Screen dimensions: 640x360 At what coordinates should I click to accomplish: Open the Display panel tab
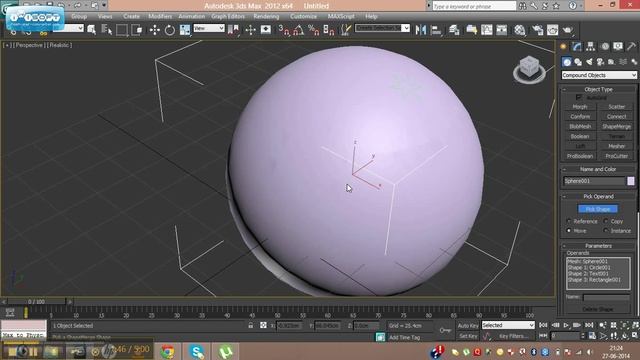pyautogui.click(x=618, y=47)
